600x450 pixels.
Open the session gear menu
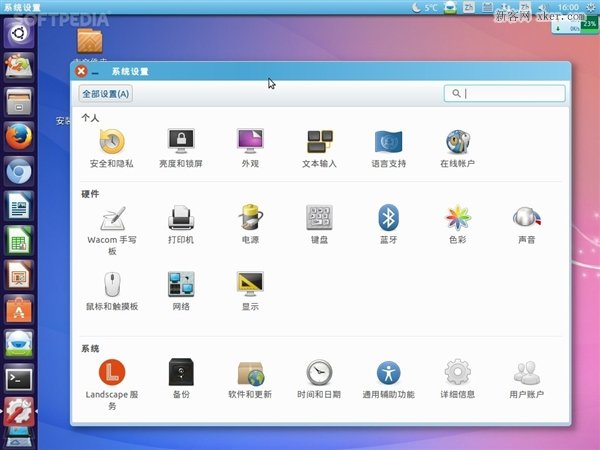point(591,7)
